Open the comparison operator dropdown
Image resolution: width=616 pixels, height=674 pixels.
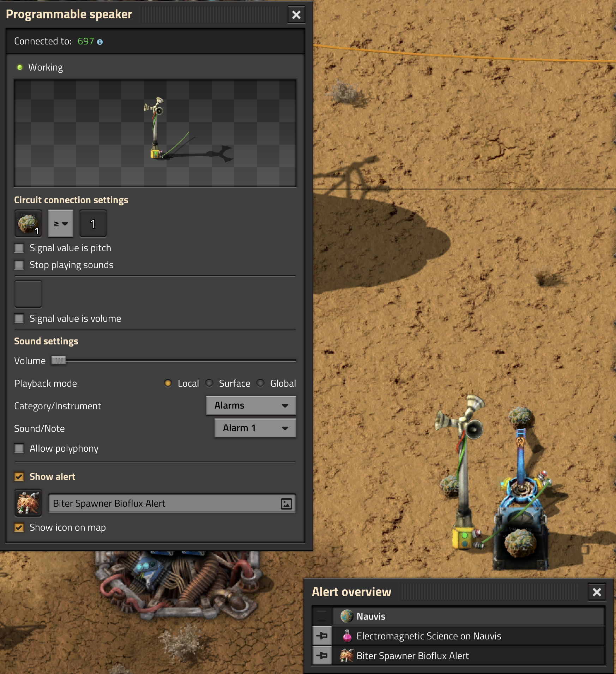(x=61, y=224)
